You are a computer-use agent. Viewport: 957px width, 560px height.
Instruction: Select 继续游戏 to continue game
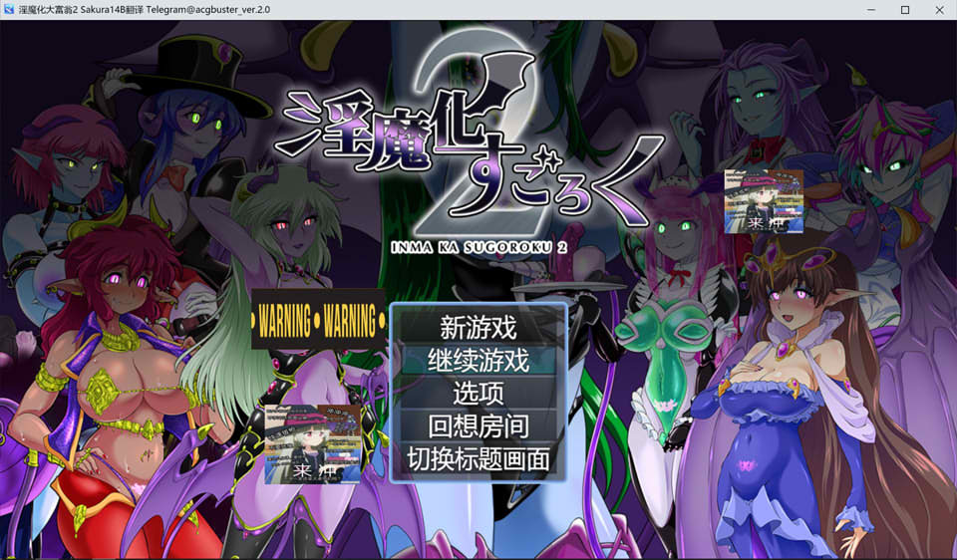click(478, 360)
